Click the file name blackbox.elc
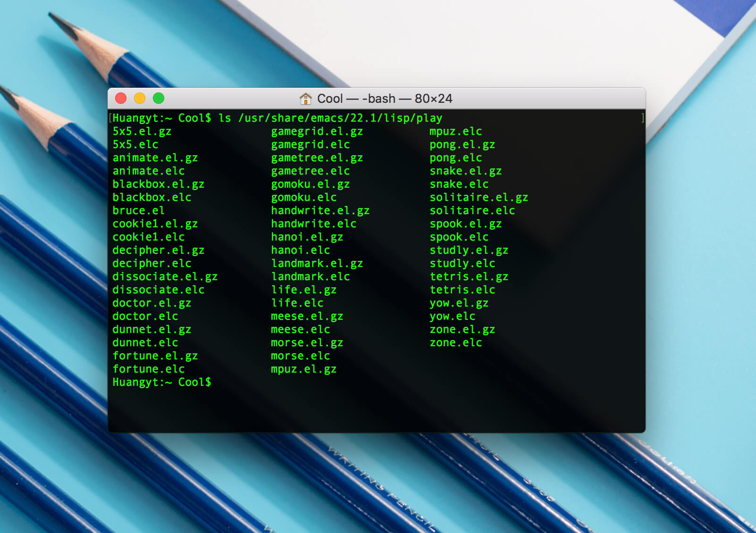This screenshot has height=533, width=756. [x=152, y=197]
